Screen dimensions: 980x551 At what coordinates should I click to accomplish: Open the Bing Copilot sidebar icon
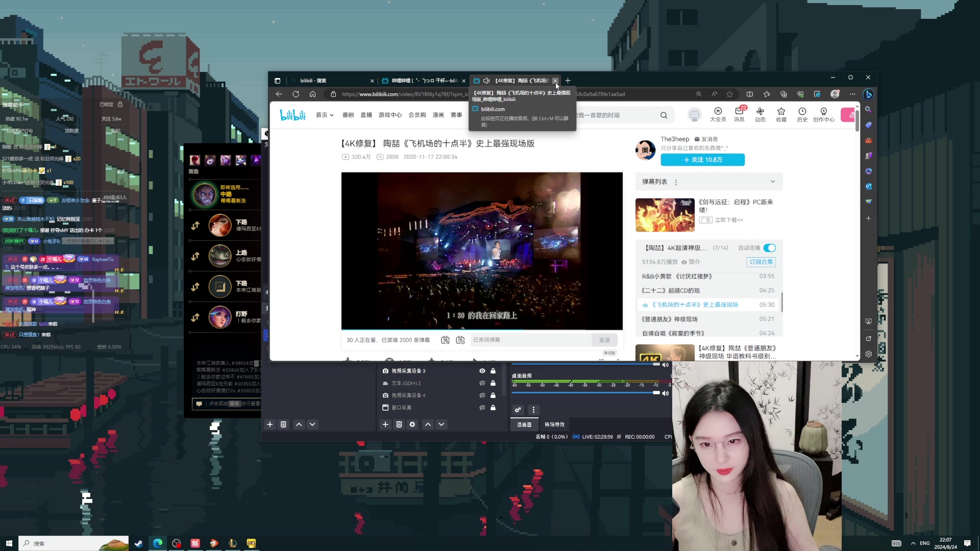868,94
